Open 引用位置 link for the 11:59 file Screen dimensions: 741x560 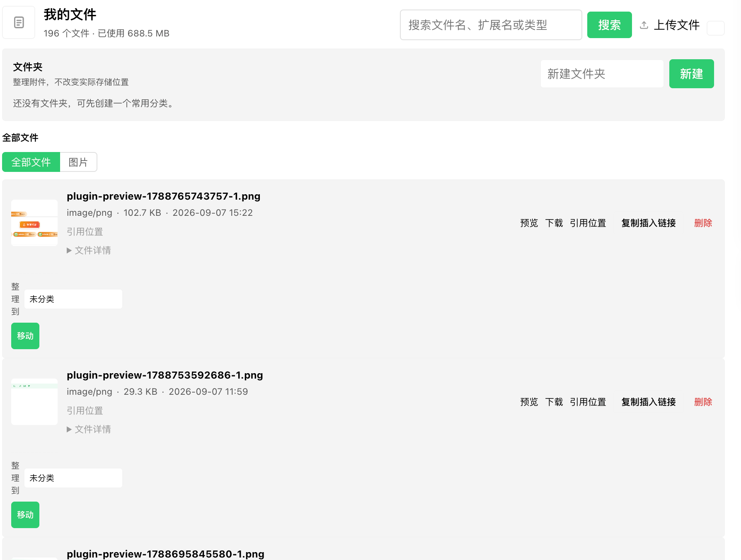click(x=588, y=402)
